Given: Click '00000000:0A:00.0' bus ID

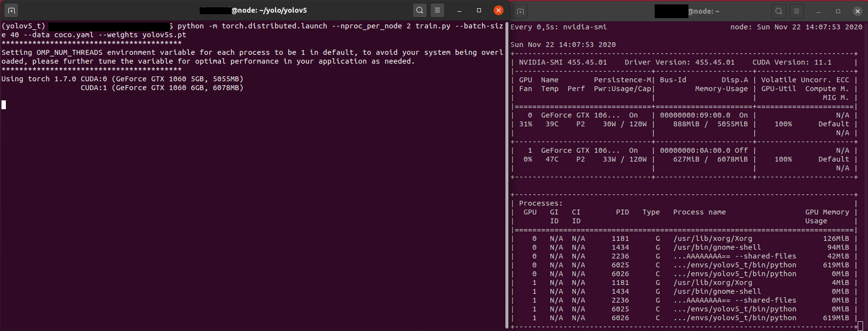Looking at the screenshot, I should [695, 150].
